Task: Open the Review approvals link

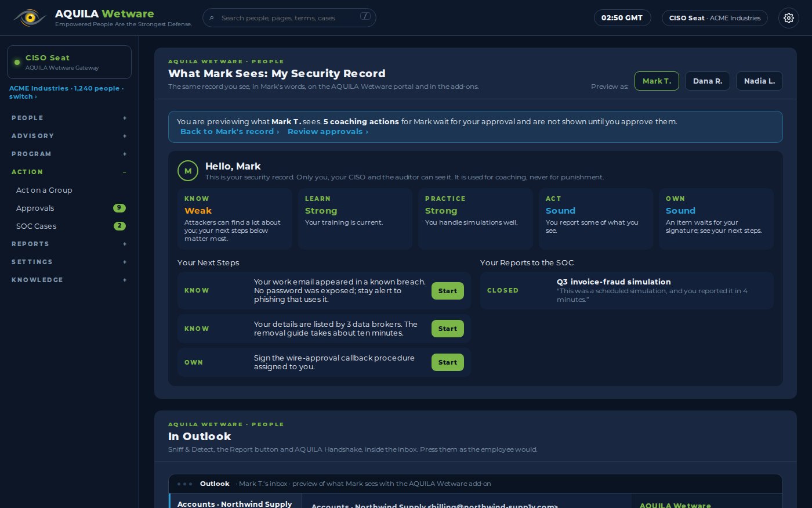Action: point(328,132)
